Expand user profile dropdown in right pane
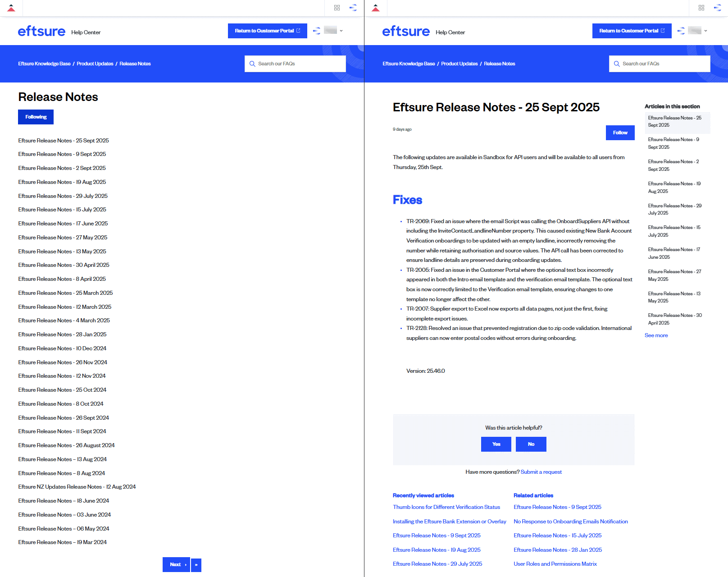The height and width of the screenshot is (577, 728). (705, 31)
